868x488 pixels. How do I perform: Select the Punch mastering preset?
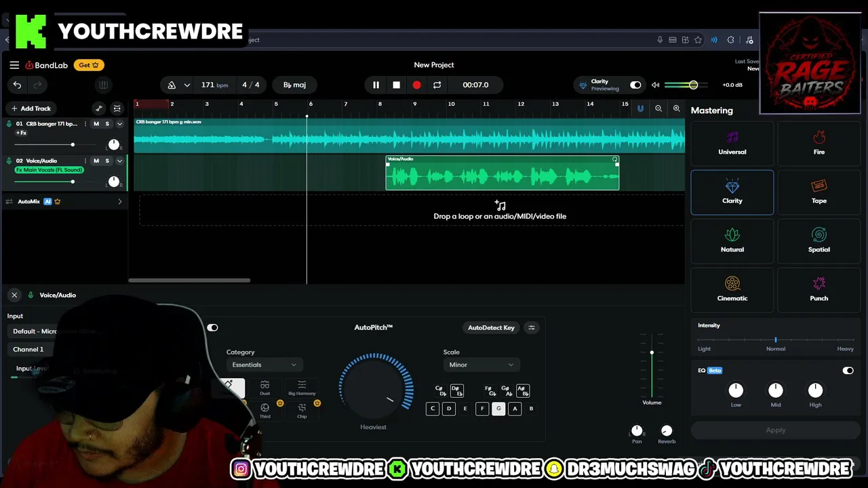pyautogui.click(x=819, y=290)
